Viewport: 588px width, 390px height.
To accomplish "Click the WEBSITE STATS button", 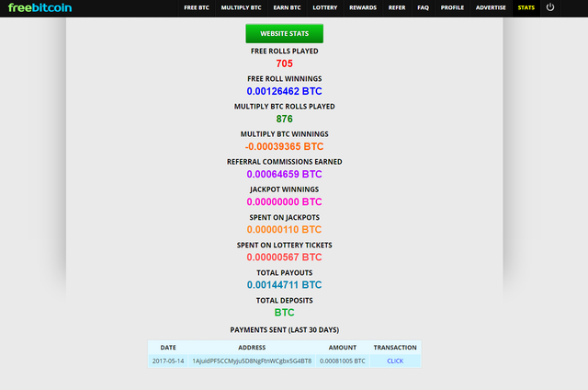I will coord(284,33).
